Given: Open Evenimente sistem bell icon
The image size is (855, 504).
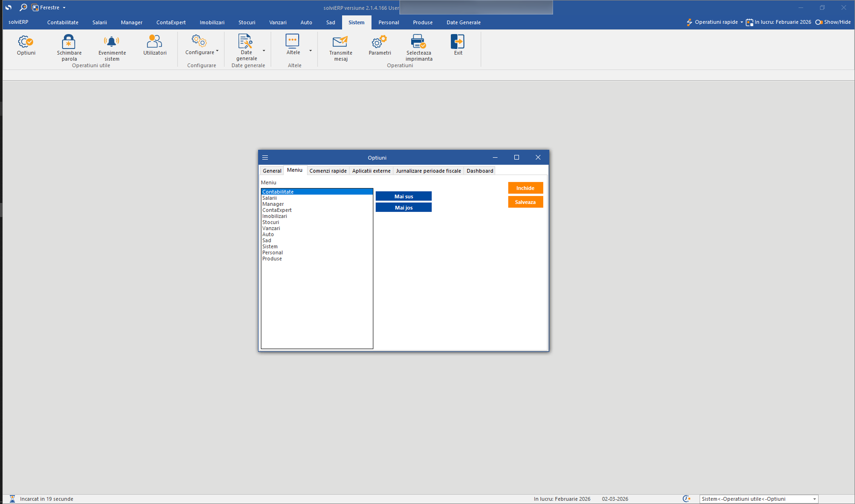Looking at the screenshot, I should pyautogui.click(x=112, y=42).
